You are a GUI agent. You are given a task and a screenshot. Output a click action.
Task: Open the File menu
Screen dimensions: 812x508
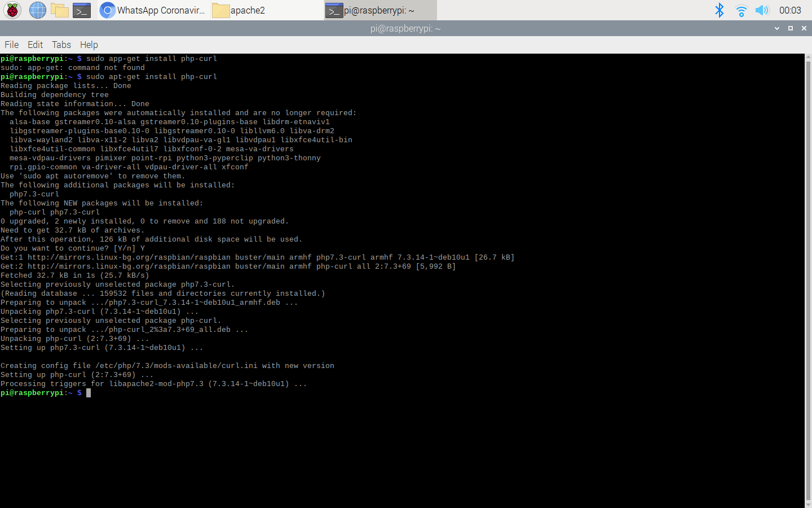pos(12,45)
